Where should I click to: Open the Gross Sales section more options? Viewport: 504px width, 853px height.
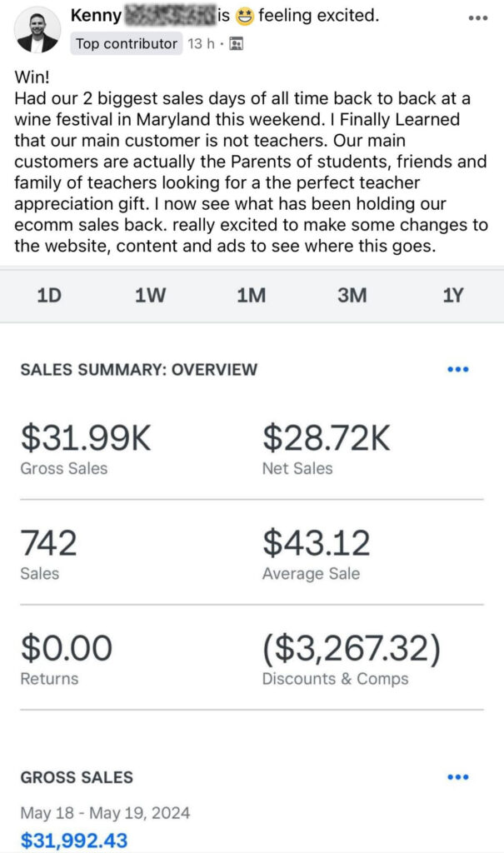point(458,777)
